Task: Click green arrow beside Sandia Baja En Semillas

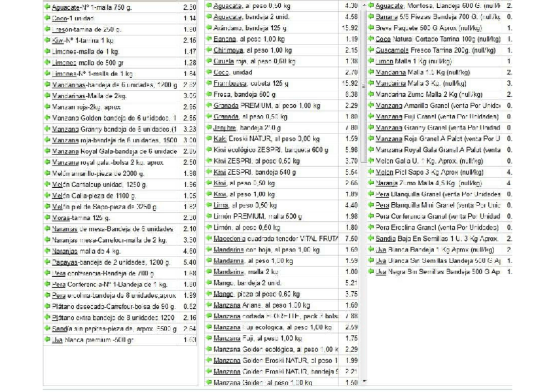Action: 371,239
